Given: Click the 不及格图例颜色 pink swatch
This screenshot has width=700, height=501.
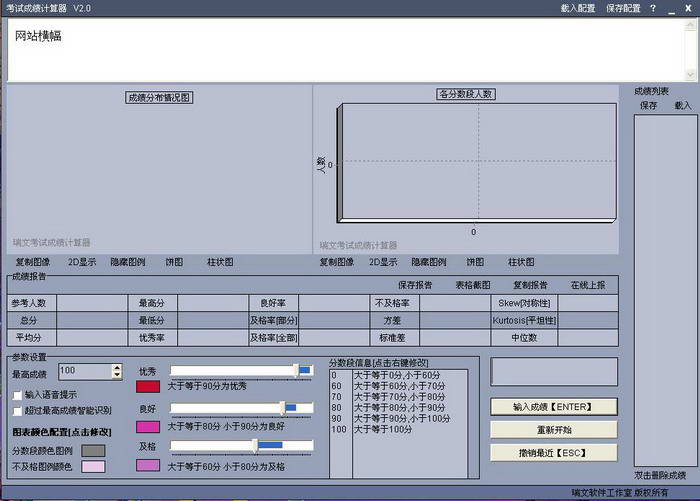Looking at the screenshot, I should (93, 467).
